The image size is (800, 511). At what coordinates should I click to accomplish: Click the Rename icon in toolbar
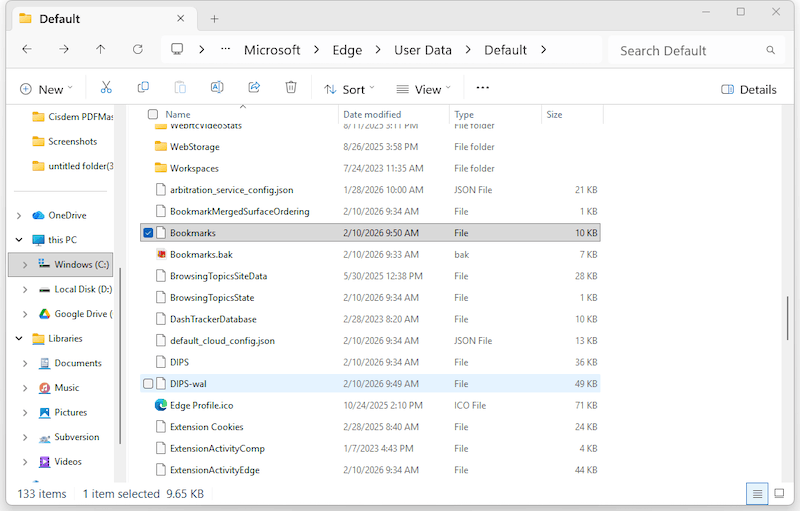point(217,88)
